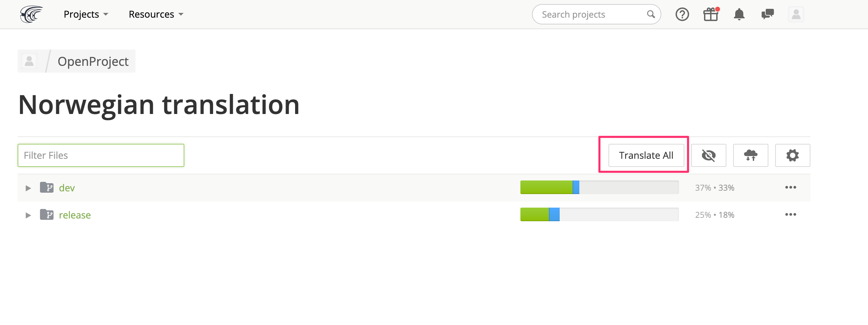868x325 pixels.
Task: Open download options via cloud icon
Action: click(x=751, y=155)
